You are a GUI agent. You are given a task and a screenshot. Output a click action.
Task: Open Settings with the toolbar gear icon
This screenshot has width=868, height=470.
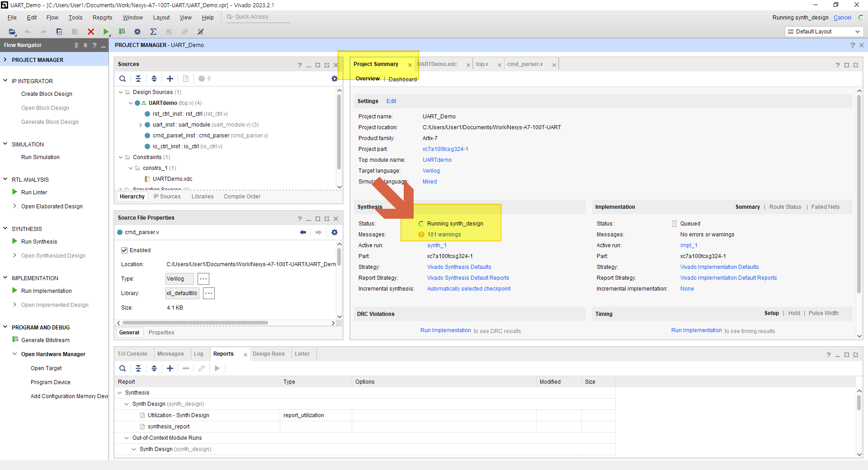click(x=137, y=32)
